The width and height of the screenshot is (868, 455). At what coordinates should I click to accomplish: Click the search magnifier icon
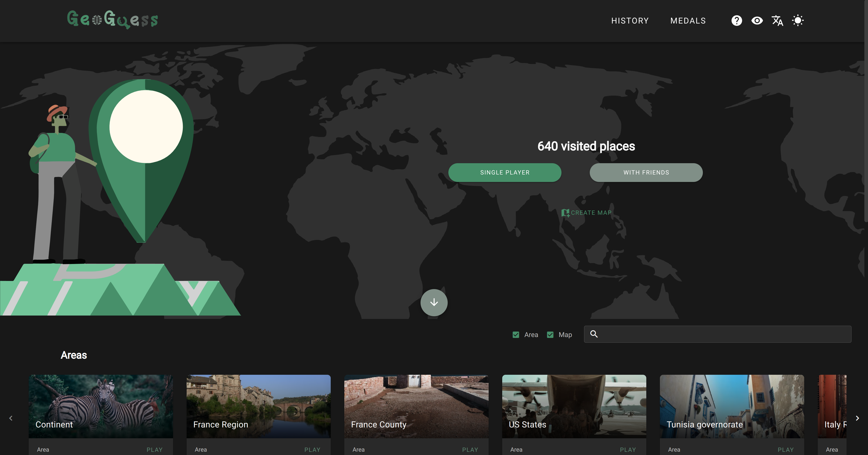(594, 334)
